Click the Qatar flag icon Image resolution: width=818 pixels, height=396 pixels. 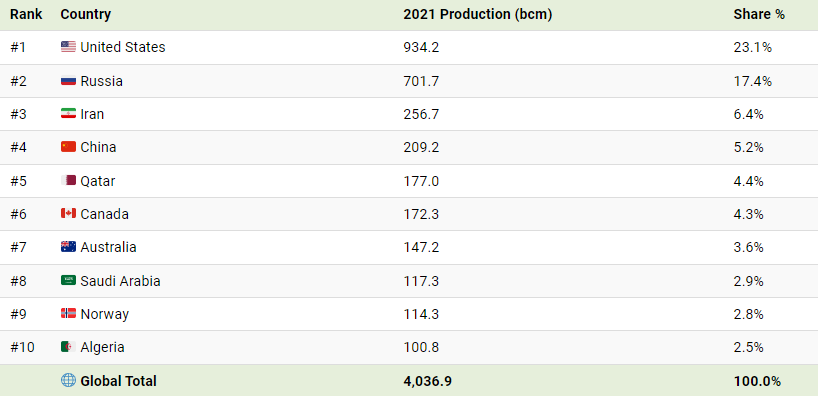pos(68,181)
